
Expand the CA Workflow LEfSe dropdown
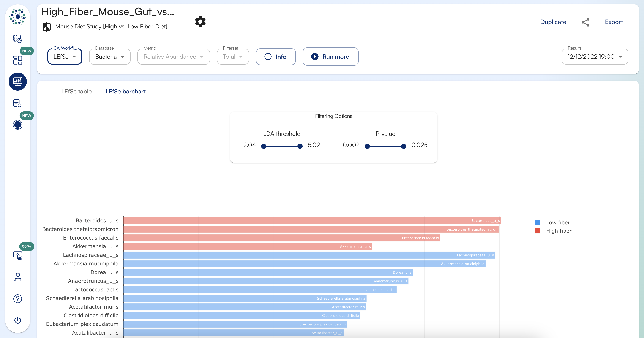65,57
